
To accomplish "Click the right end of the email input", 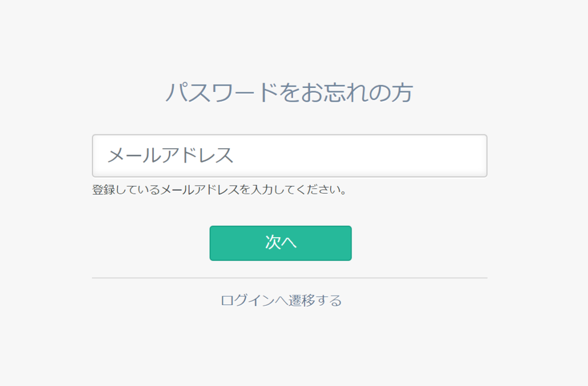I will (x=471, y=156).
